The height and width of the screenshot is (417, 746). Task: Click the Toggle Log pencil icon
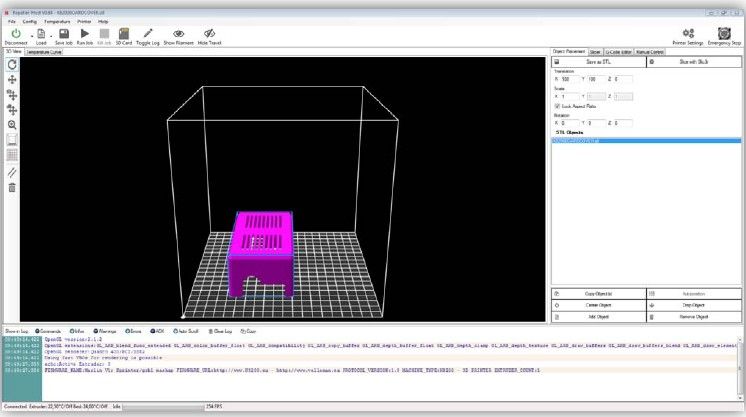[147, 33]
